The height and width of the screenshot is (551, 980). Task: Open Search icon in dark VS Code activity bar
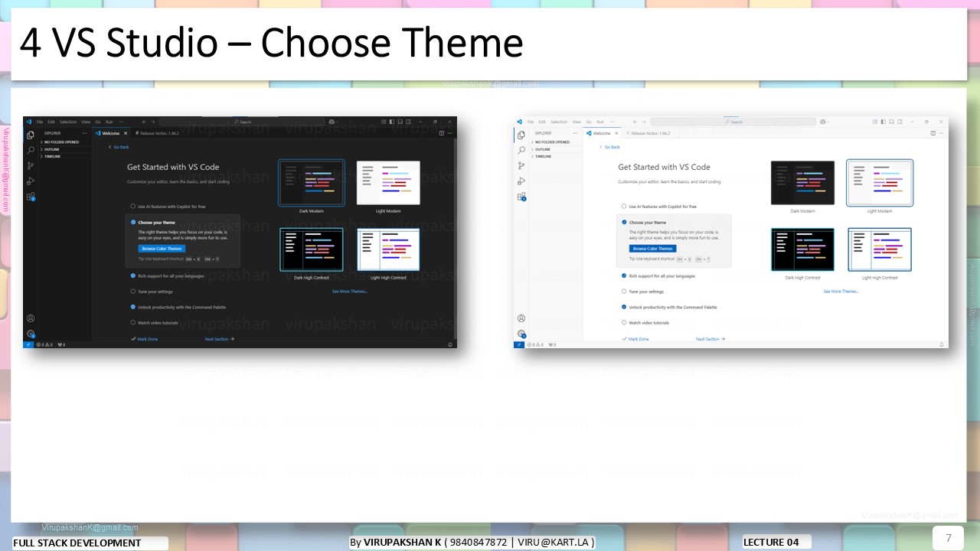[x=31, y=150]
